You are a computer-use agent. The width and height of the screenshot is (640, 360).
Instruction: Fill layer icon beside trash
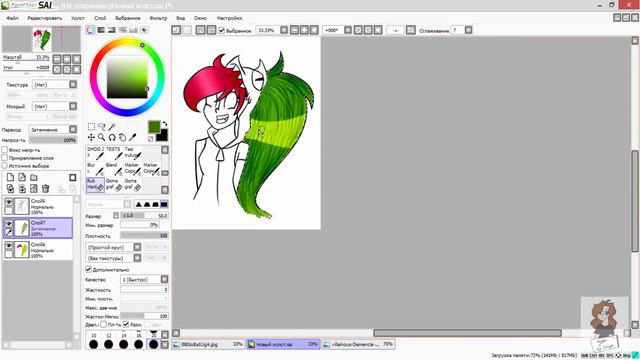pyautogui.click(x=34, y=188)
